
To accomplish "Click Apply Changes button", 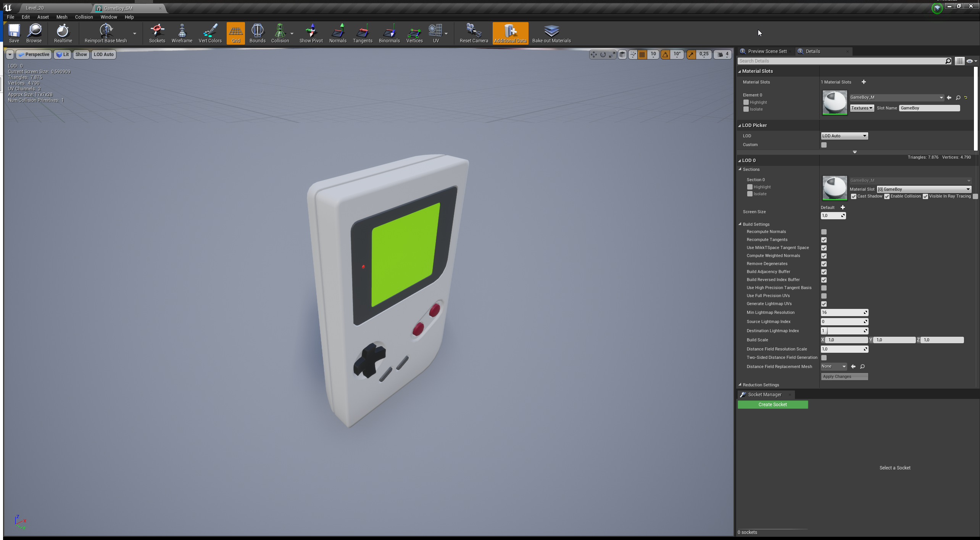I will coord(844,377).
